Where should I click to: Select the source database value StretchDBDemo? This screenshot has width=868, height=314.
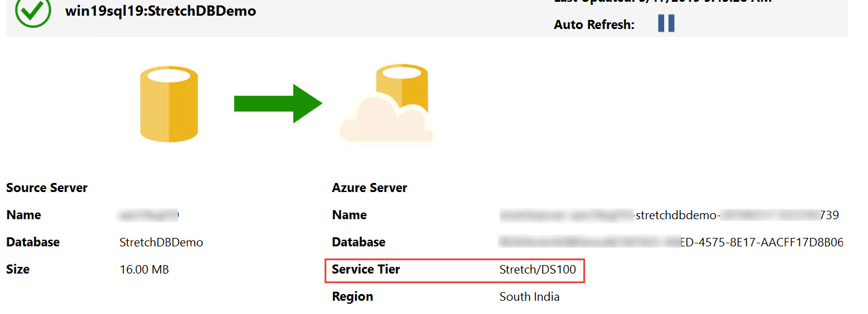pyautogui.click(x=162, y=242)
